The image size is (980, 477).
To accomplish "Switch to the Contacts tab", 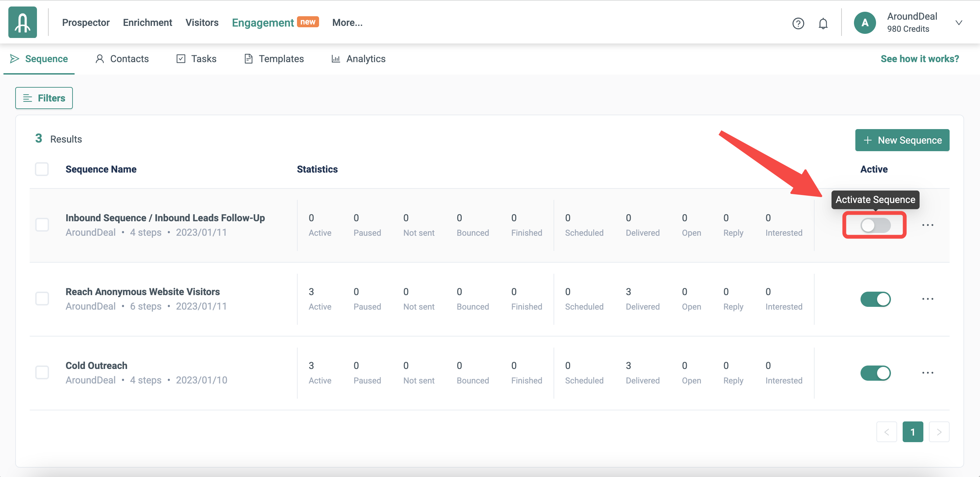I will click(x=122, y=59).
